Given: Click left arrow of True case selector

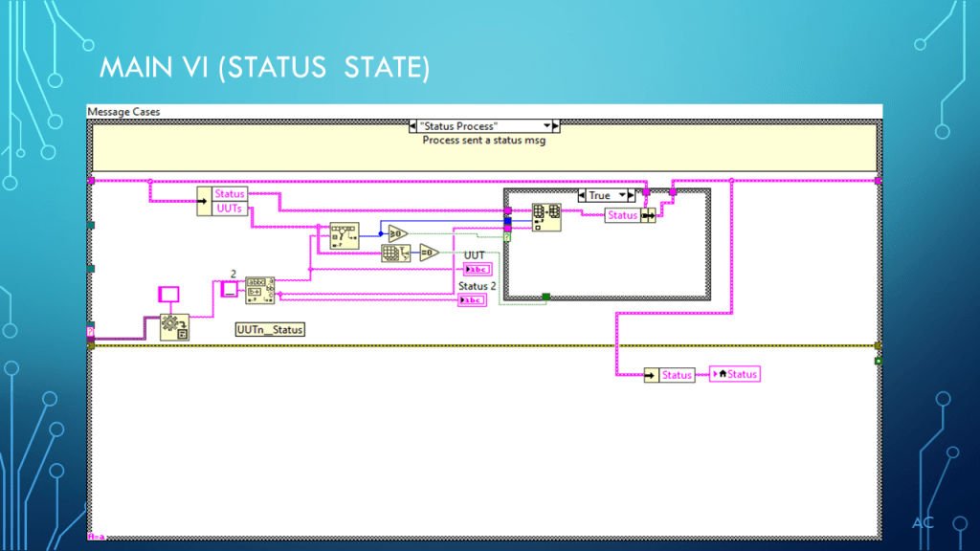Looking at the screenshot, I should coord(583,195).
